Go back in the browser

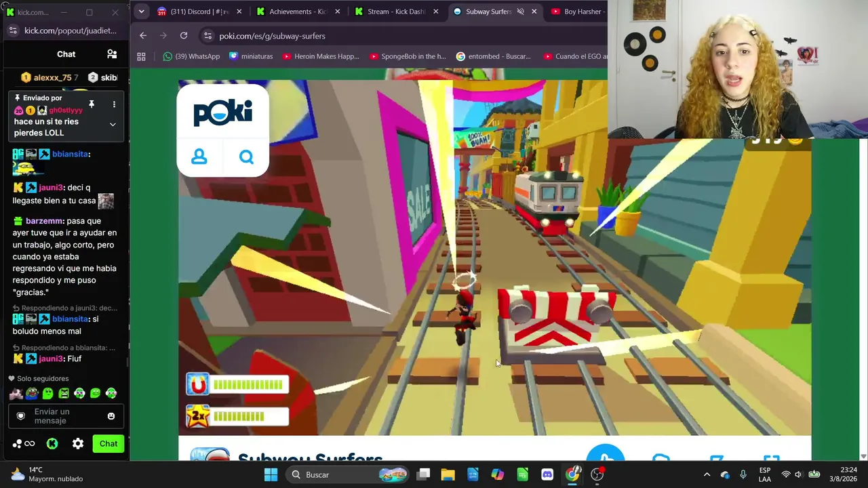[x=142, y=36]
